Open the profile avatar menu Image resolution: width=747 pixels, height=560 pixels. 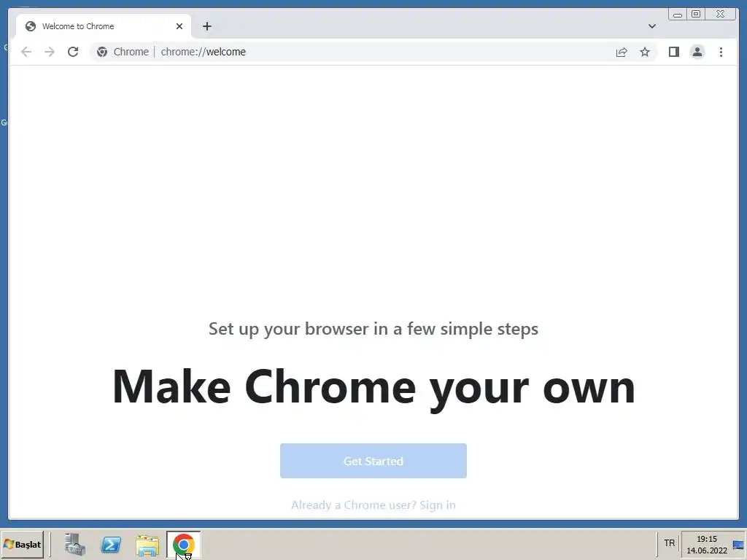(697, 52)
